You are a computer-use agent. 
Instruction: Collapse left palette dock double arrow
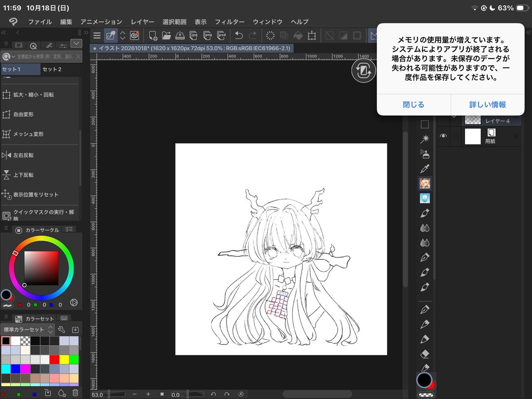(x=4, y=32)
